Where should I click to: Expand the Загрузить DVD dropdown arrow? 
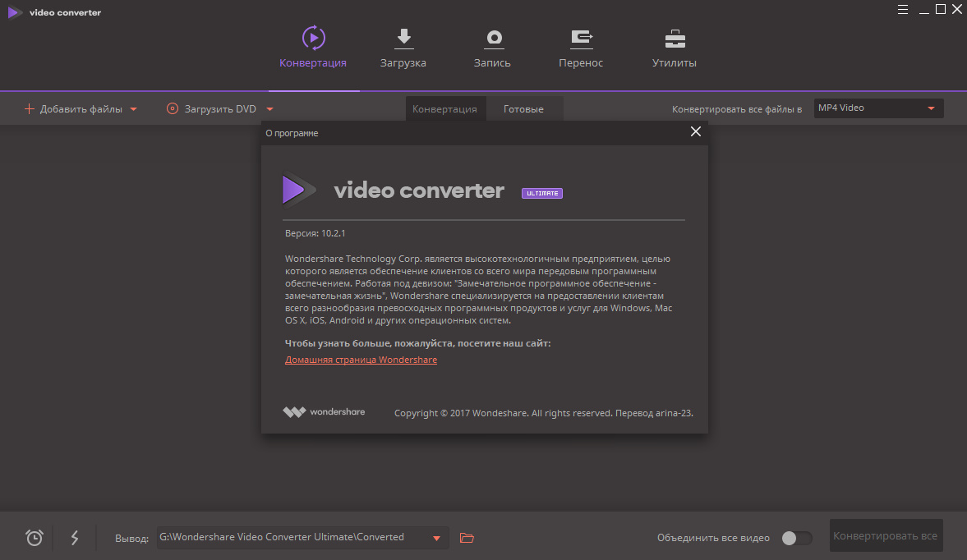coord(269,110)
